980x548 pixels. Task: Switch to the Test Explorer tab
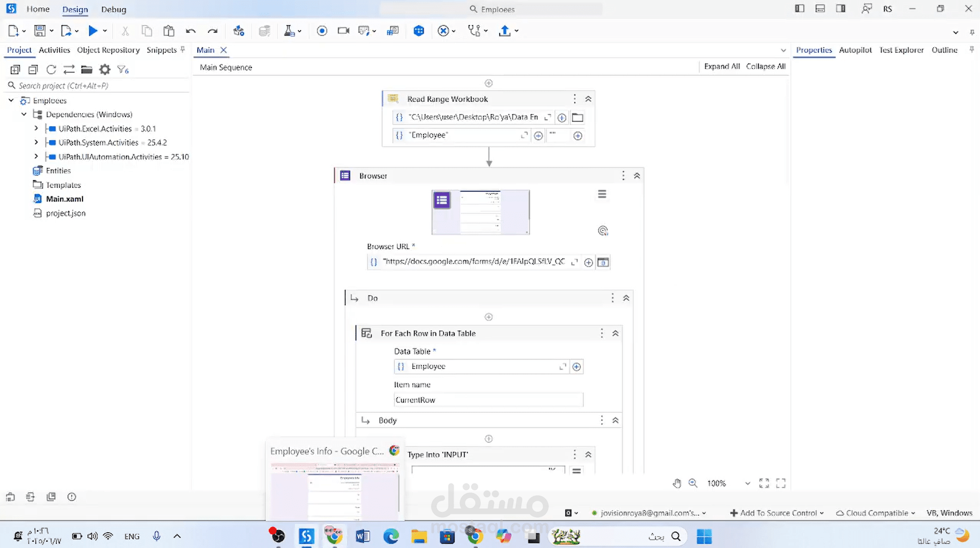click(x=901, y=50)
